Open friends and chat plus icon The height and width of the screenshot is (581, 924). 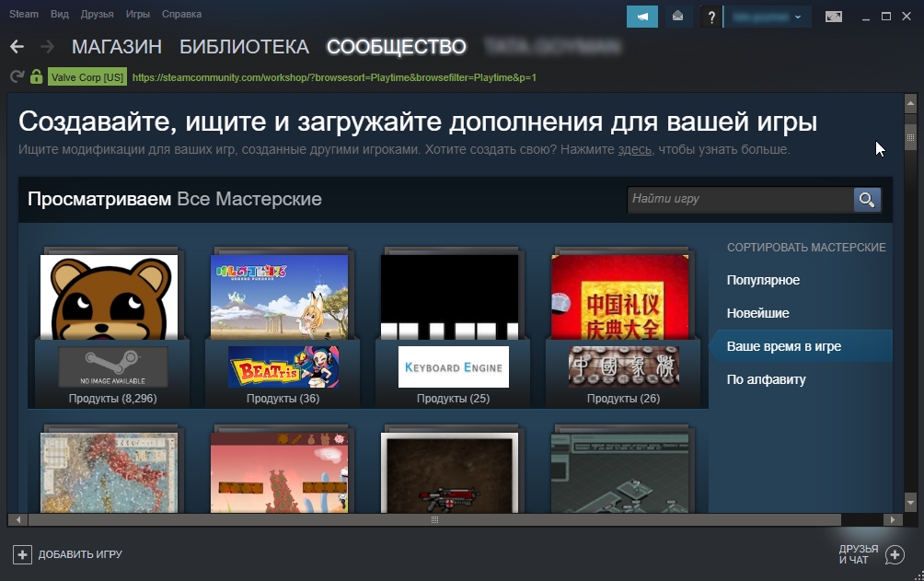click(x=895, y=554)
